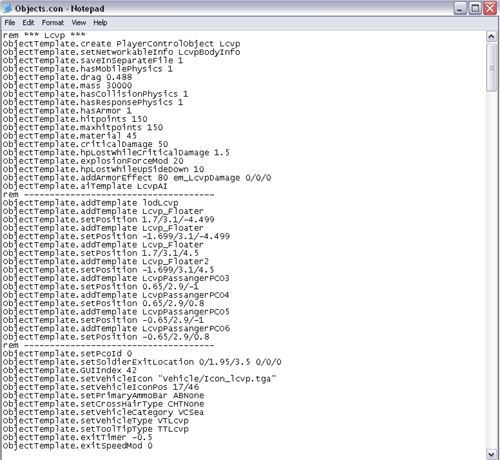Place cursor on the hitpoints 150 line
This screenshot has height=460, width=500.
(75, 119)
